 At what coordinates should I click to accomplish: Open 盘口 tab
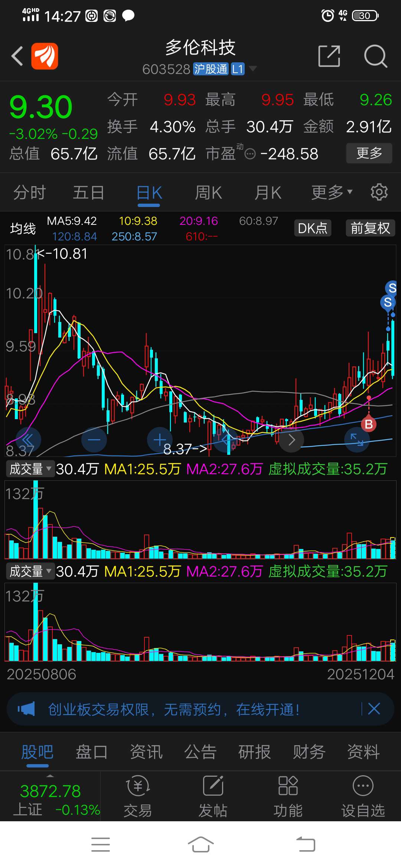tap(92, 752)
